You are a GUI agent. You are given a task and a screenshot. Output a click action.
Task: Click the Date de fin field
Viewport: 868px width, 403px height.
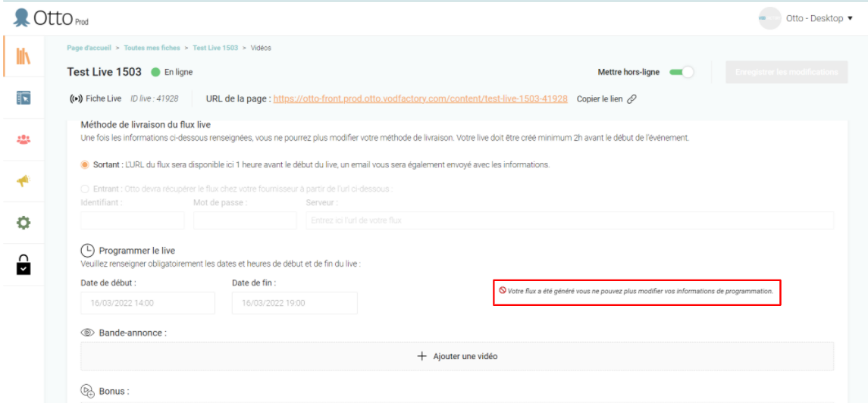tap(294, 303)
